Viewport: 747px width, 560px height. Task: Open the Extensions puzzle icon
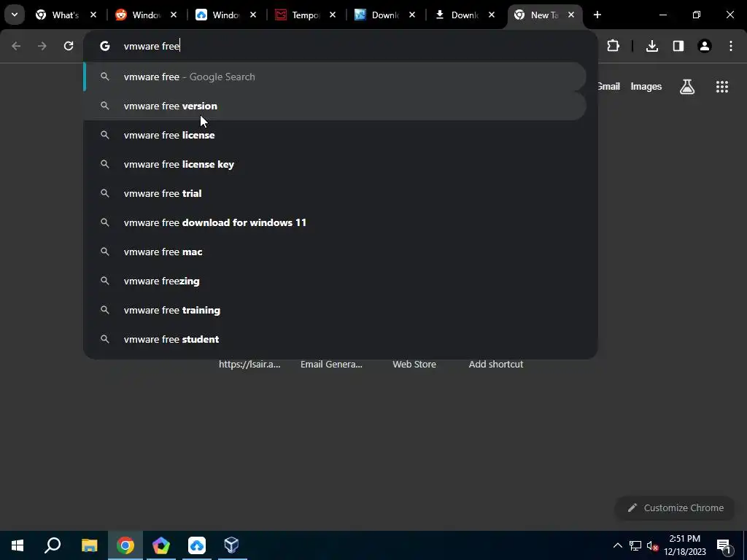pyautogui.click(x=613, y=46)
